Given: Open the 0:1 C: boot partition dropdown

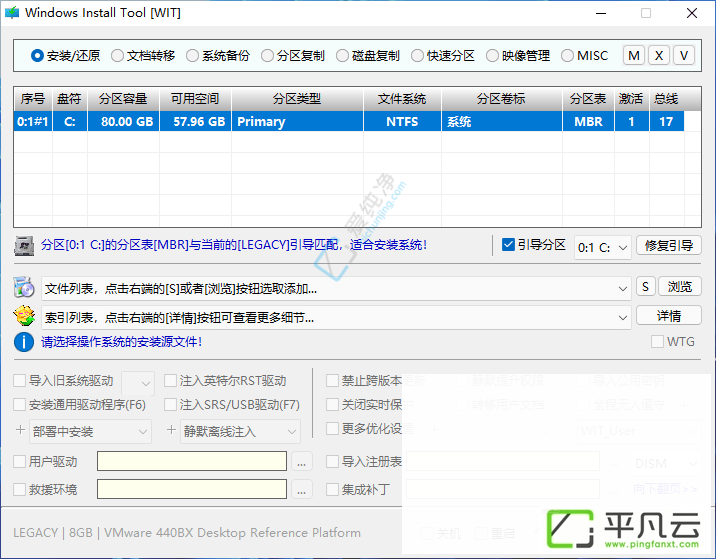Looking at the screenshot, I should 603,248.
